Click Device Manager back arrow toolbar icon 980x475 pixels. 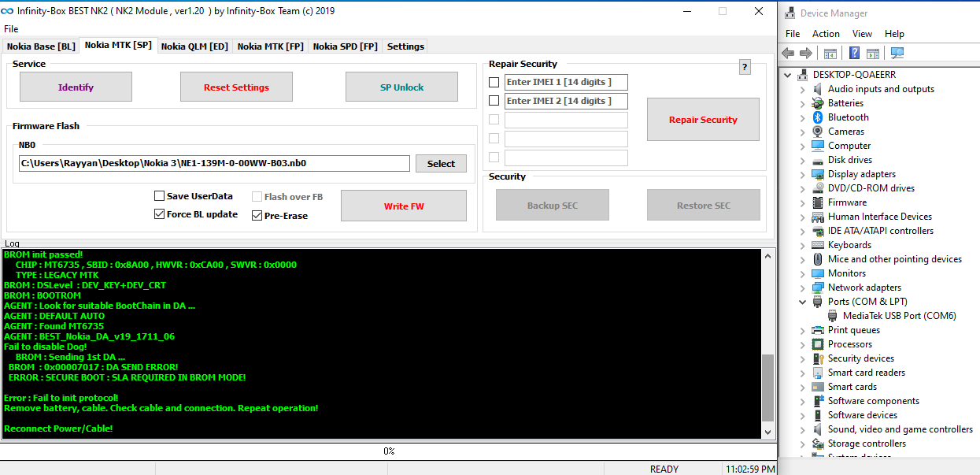click(x=788, y=53)
